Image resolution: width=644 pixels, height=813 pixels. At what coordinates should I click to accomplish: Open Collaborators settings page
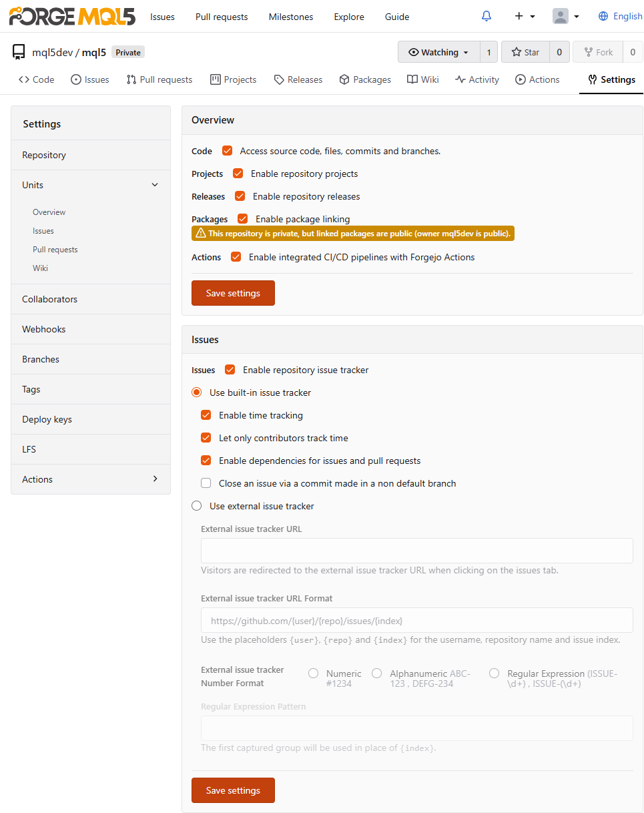(91, 299)
